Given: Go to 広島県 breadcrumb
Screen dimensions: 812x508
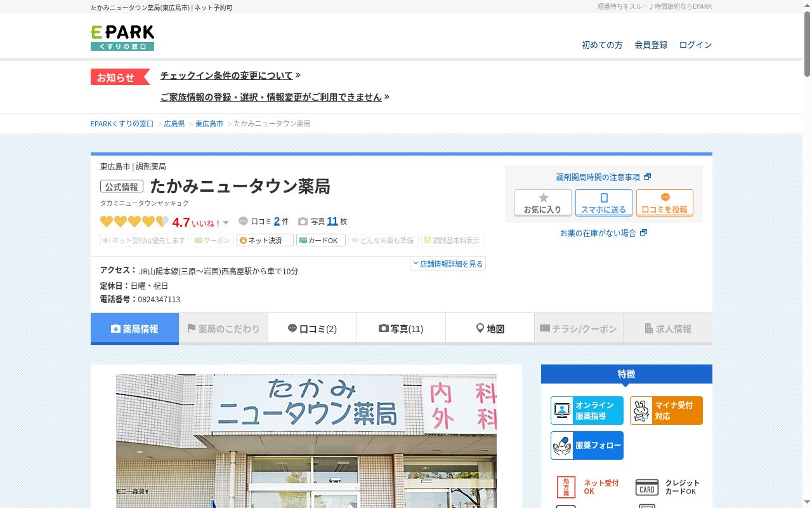Looking at the screenshot, I should coord(174,124).
